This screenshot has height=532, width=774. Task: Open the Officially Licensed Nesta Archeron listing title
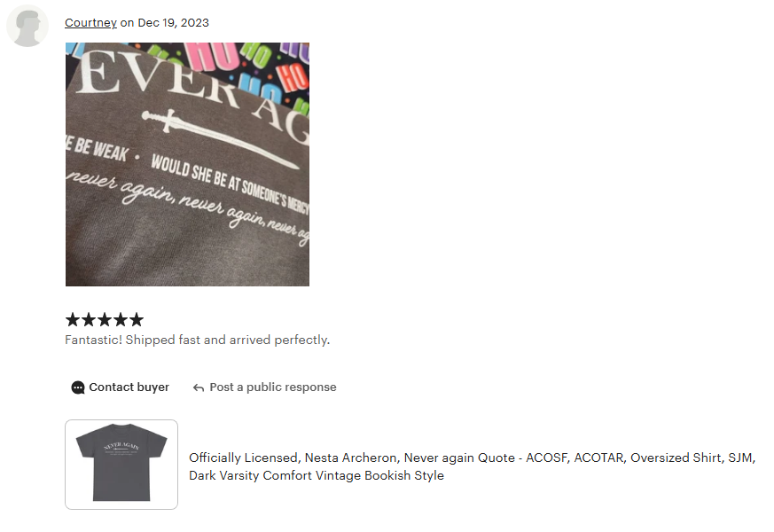click(x=472, y=466)
